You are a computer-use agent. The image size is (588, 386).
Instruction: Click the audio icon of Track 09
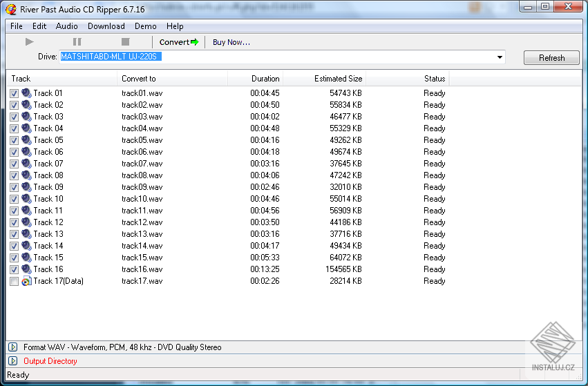(26, 187)
